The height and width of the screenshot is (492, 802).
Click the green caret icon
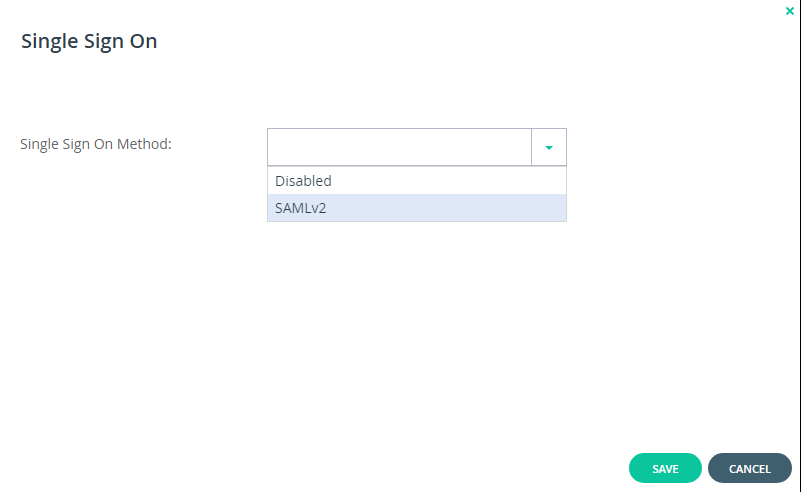click(549, 147)
